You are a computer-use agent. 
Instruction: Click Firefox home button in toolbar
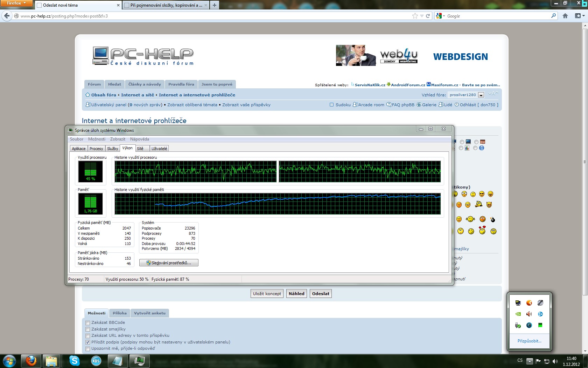click(x=565, y=16)
